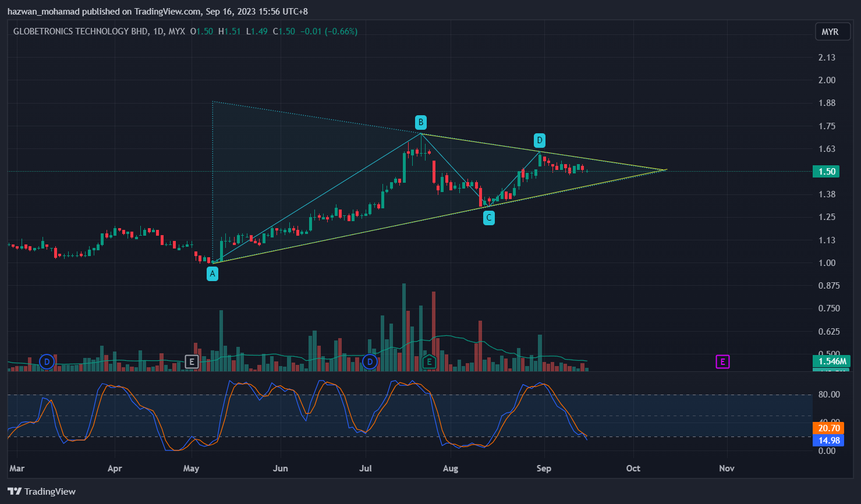Click the volume value label 1.546M
861x504 pixels.
click(x=831, y=361)
